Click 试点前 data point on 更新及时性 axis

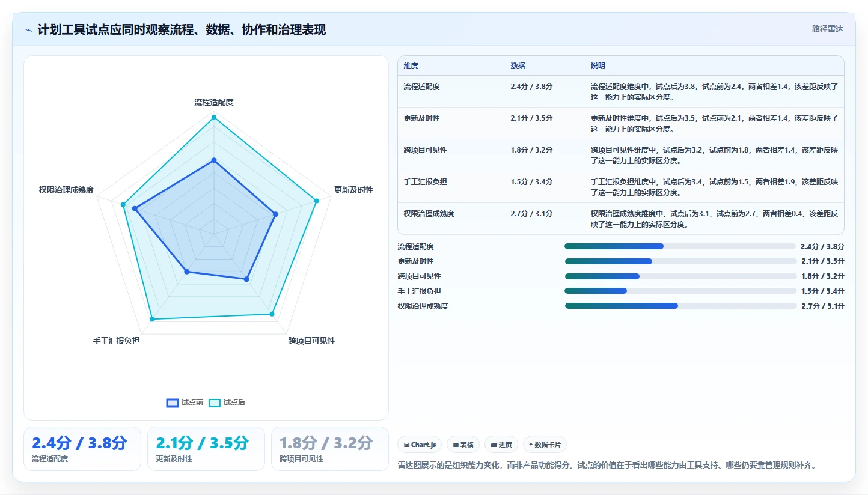pyautogui.click(x=275, y=214)
